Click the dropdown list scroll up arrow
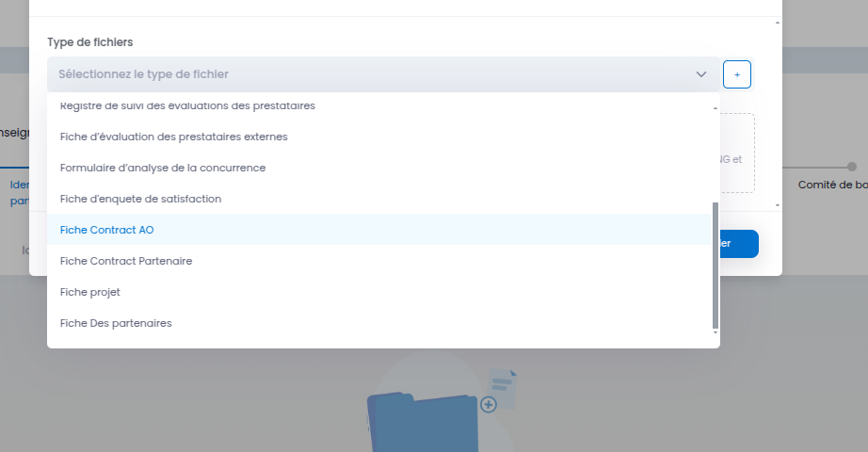868x452 pixels. point(715,108)
